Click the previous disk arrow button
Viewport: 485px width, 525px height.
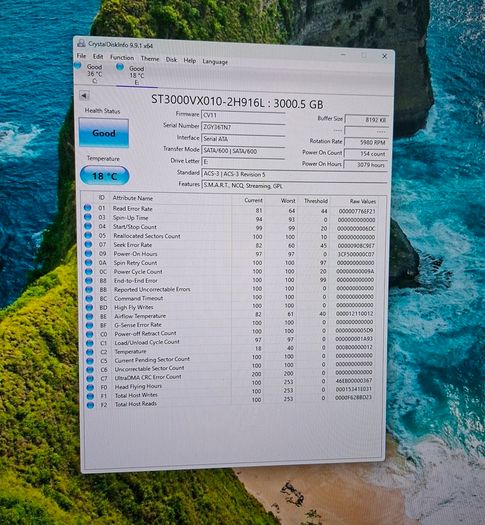[x=84, y=96]
